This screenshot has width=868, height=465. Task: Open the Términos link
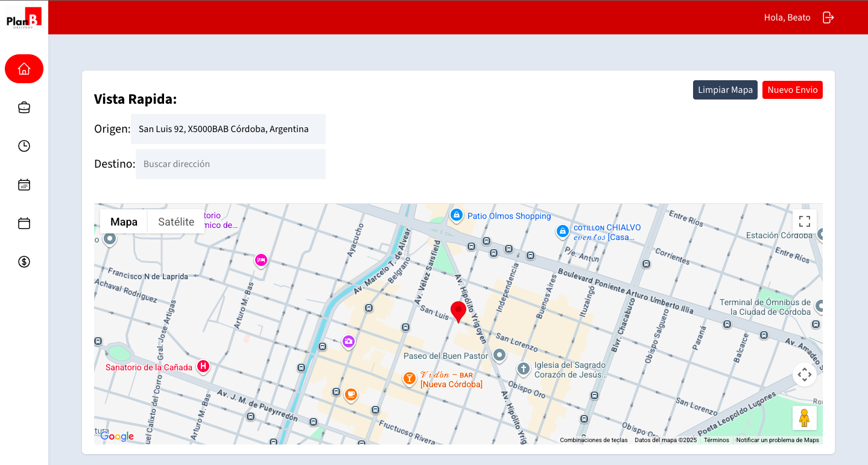(x=716, y=440)
